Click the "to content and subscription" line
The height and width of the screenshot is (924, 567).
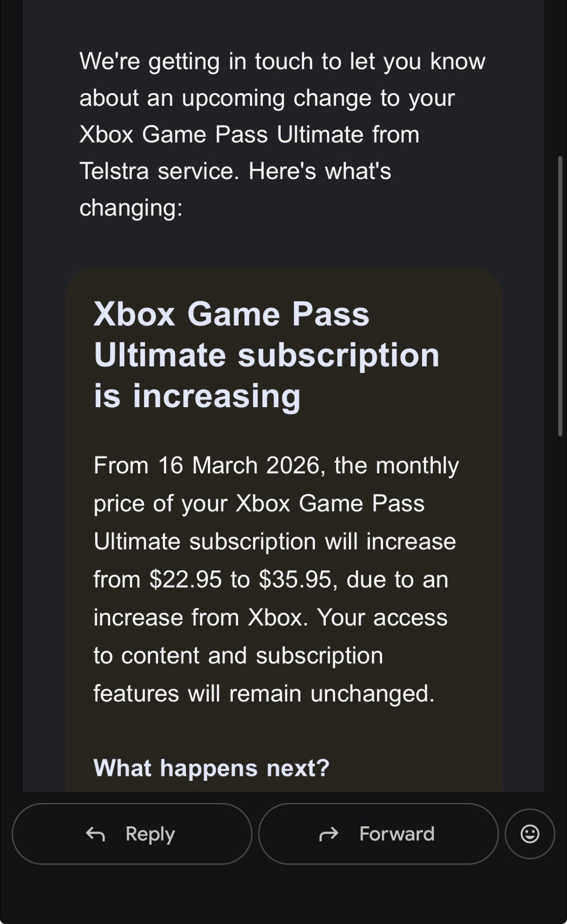(238, 655)
